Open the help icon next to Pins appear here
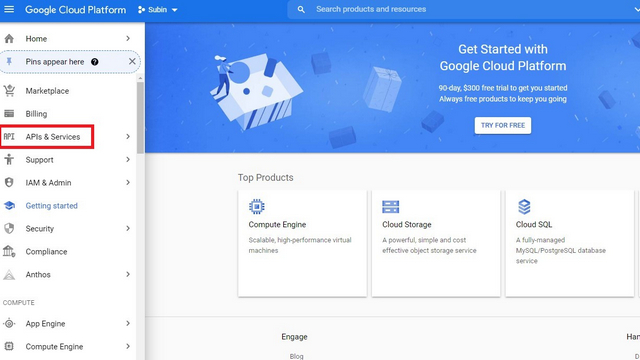This screenshot has height=360, width=640. (x=95, y=62)
